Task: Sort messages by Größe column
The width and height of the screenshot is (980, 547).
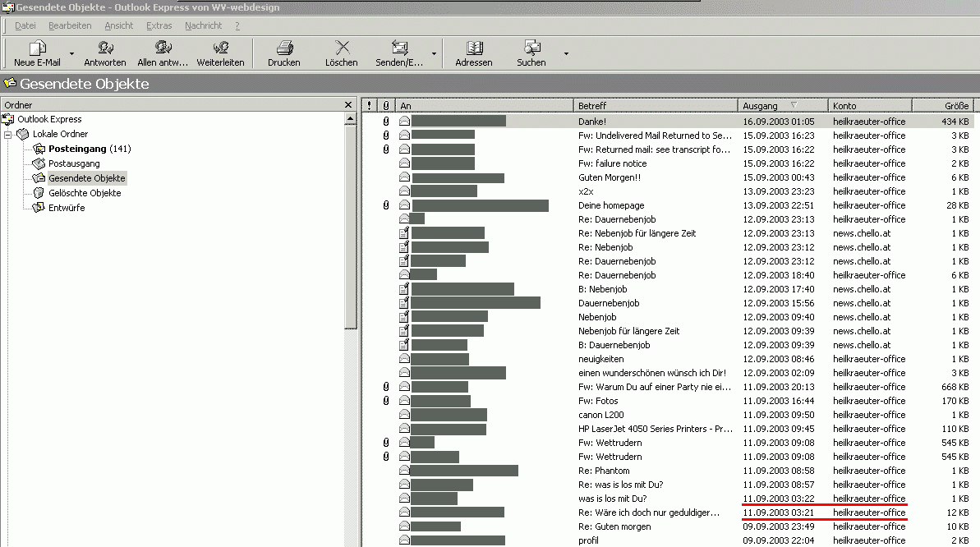Action: tap(942, 106)
